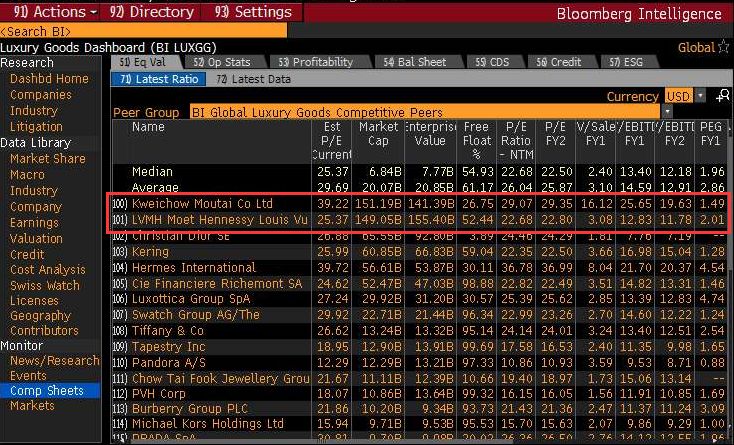Viewport: 734px width, 445px height.
Task: Open Cost Analysis in the sidebar
Action: pyautogui.click(x=48, y=270)
